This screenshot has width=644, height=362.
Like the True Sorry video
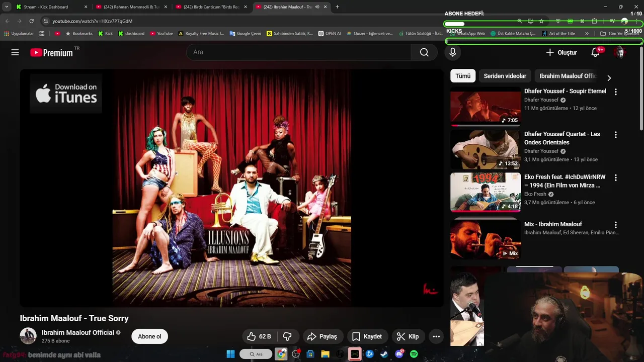click(259, 336)
